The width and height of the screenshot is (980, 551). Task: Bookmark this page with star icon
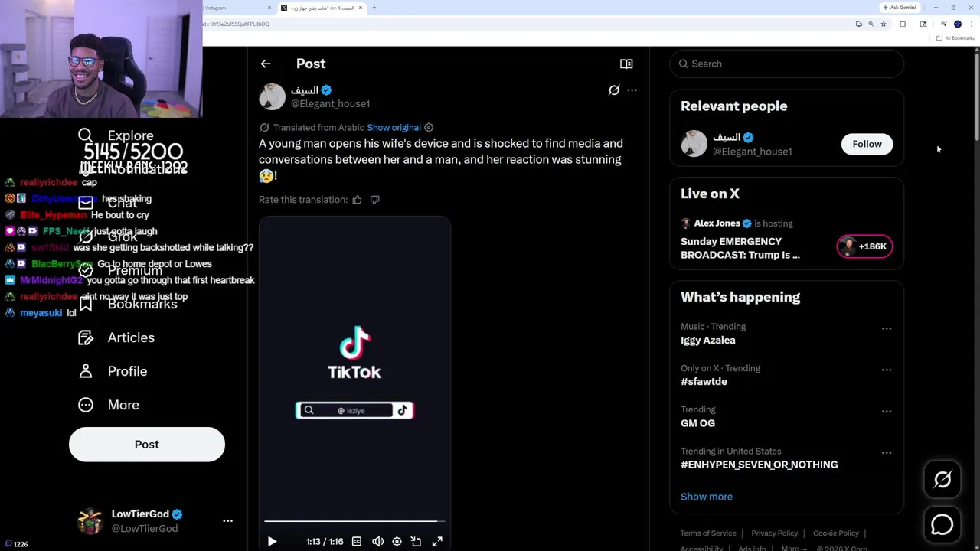[884, 24]
